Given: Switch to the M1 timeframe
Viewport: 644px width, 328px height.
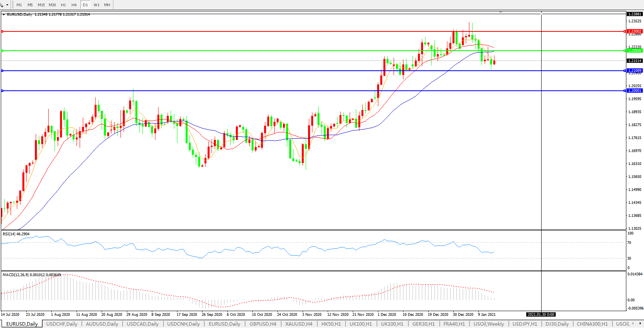Looking at the screenshot, I should click(x=19, y=5).
